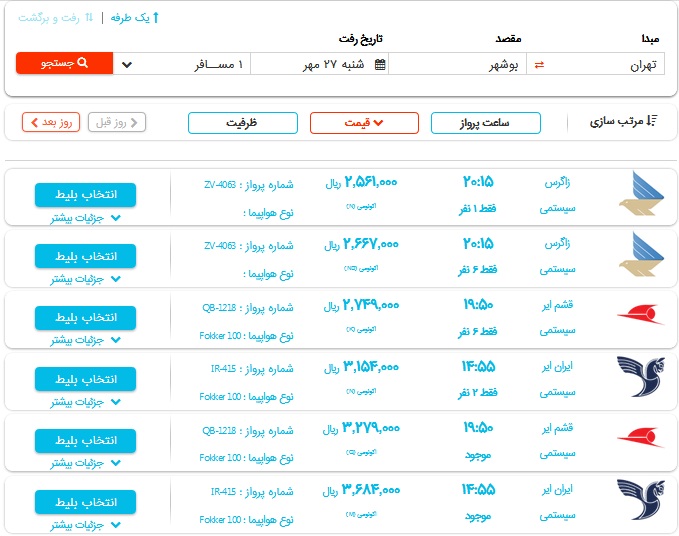Select ticket for Qeshm Air 3,279,000 rial flight
The image size is (679, 536).
pos(85,441)
